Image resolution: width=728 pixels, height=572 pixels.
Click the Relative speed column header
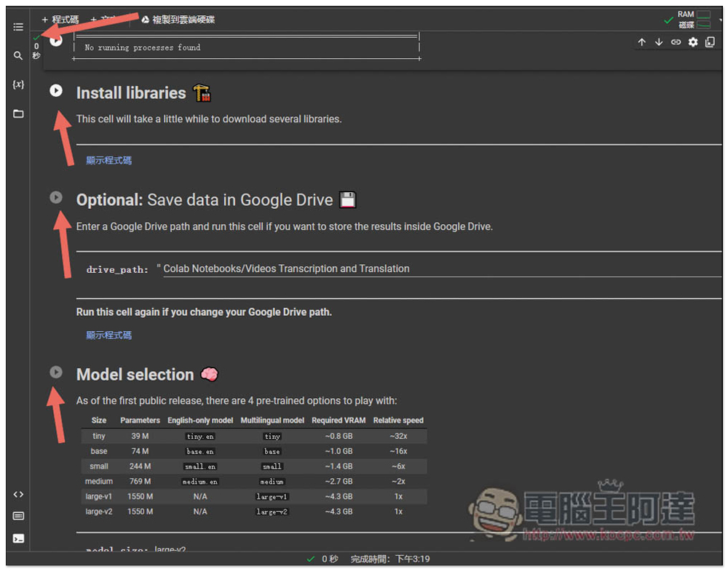(x=398, y=420)
